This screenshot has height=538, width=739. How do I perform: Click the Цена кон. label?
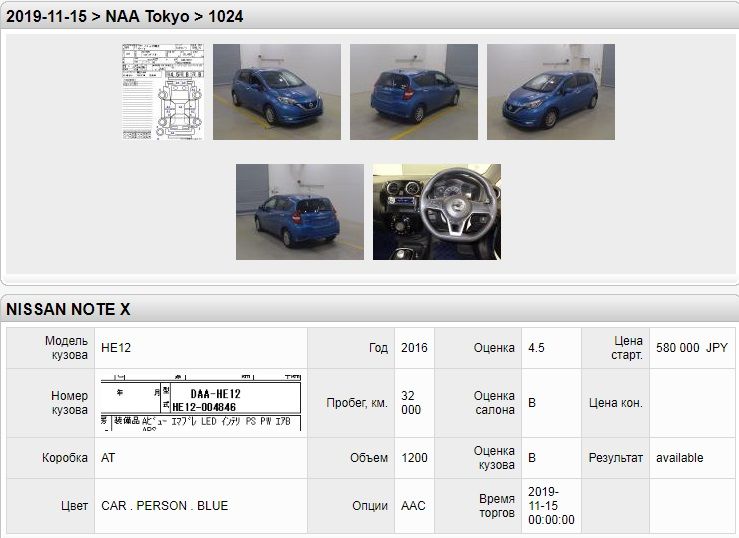coord(616,402)
